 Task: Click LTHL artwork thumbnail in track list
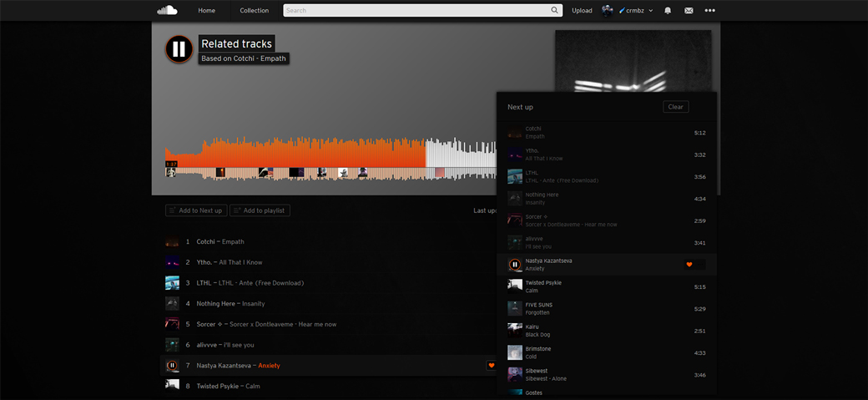(172, 282)
